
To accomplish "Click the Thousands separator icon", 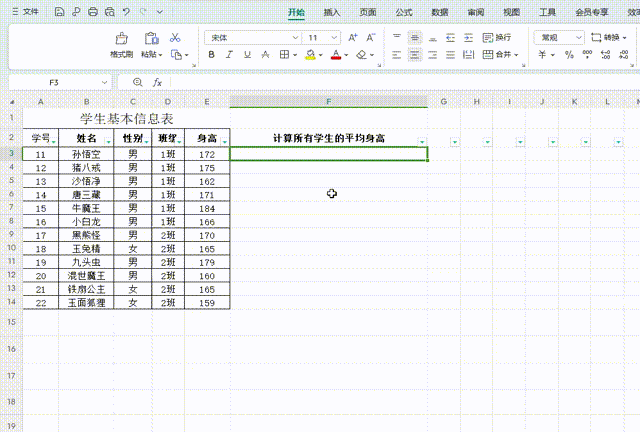I will click(x=587, y=54).
